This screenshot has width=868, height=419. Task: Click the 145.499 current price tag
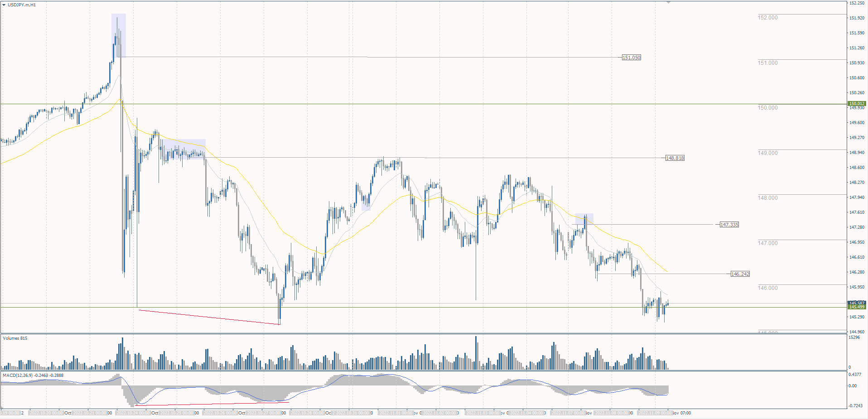pyautogui.click(x=857, y=307)
